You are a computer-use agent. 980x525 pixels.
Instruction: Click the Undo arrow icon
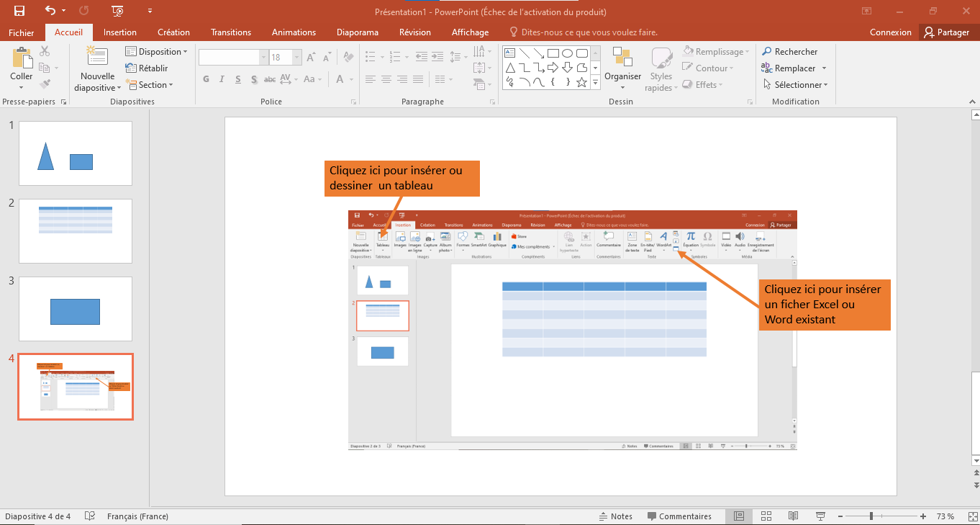[50, 11]
